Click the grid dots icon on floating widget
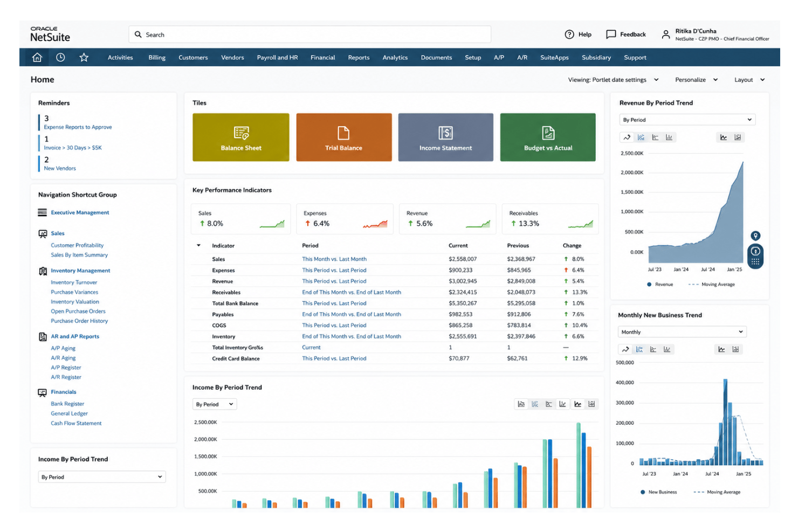The width and height of the screenshot is (798, 532). point(755,261)
